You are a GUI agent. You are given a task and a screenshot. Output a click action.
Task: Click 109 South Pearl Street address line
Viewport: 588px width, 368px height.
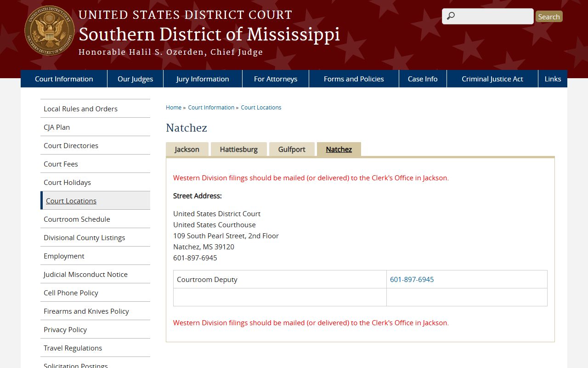coord(226,236)
